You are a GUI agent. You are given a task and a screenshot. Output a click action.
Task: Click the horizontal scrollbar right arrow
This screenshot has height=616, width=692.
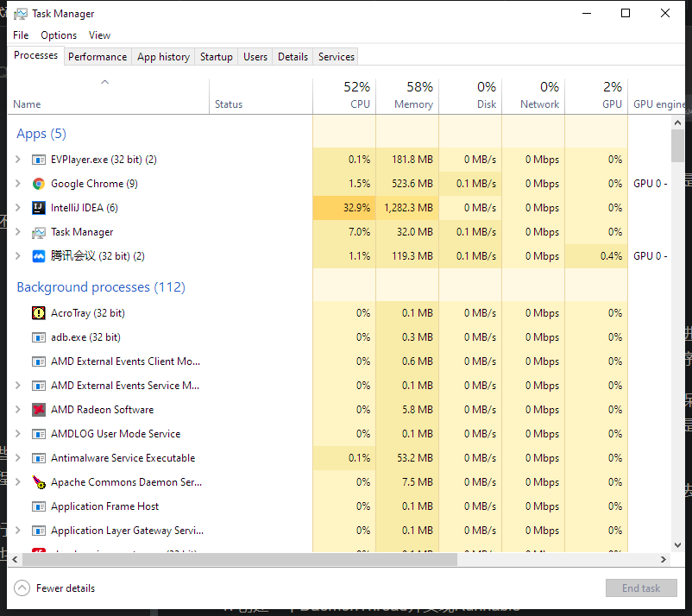coord(663,560)
